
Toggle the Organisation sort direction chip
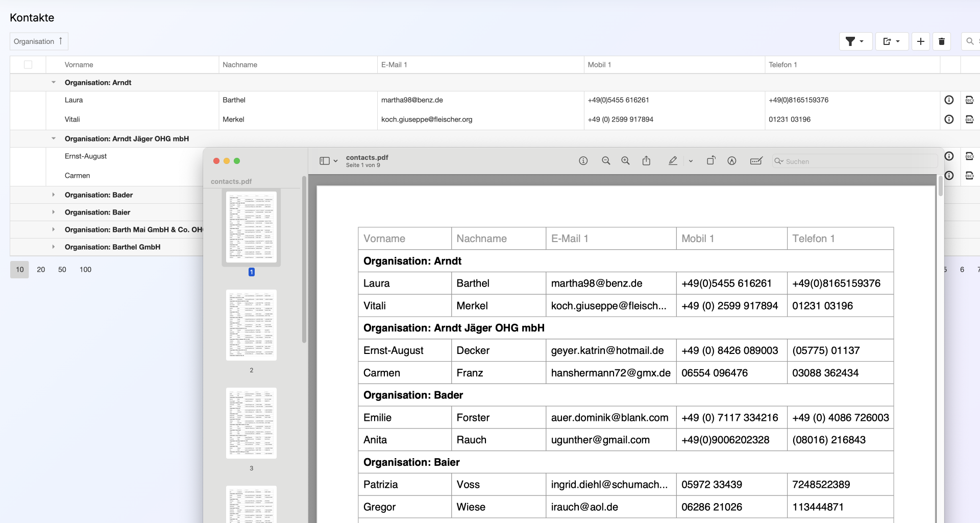pos(39,41)
